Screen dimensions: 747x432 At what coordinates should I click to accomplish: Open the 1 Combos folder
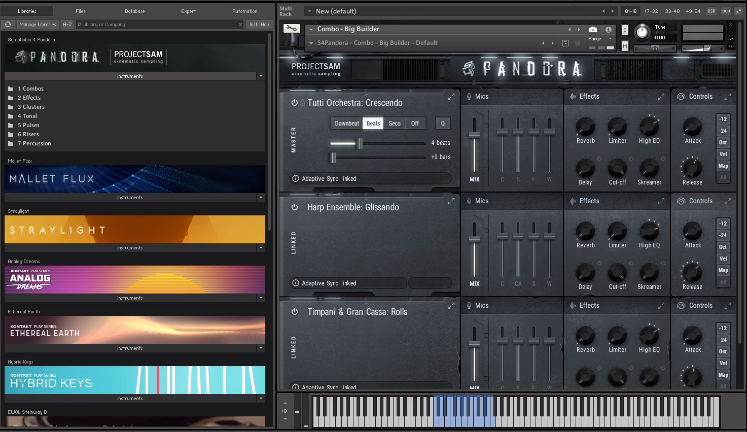[x=30, y=89]
